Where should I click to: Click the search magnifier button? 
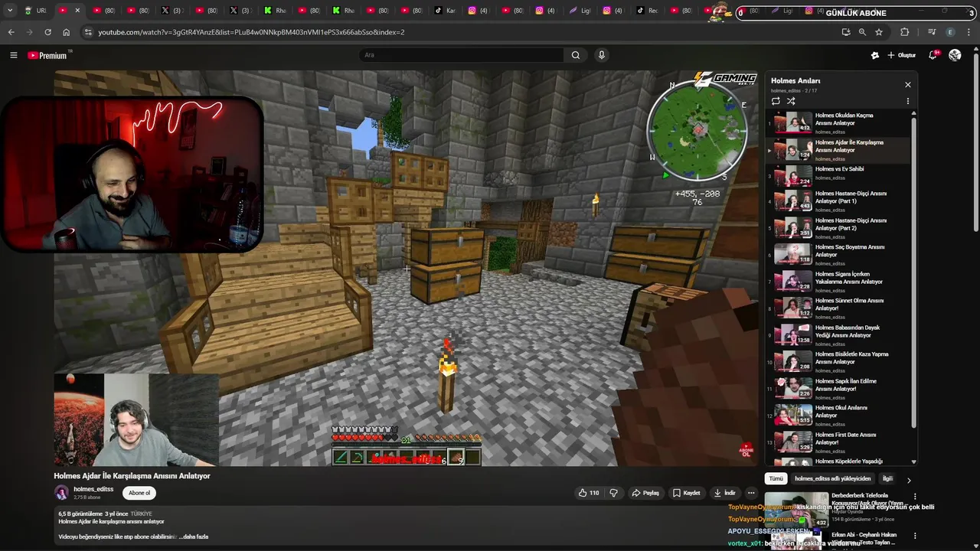point(576,55)
